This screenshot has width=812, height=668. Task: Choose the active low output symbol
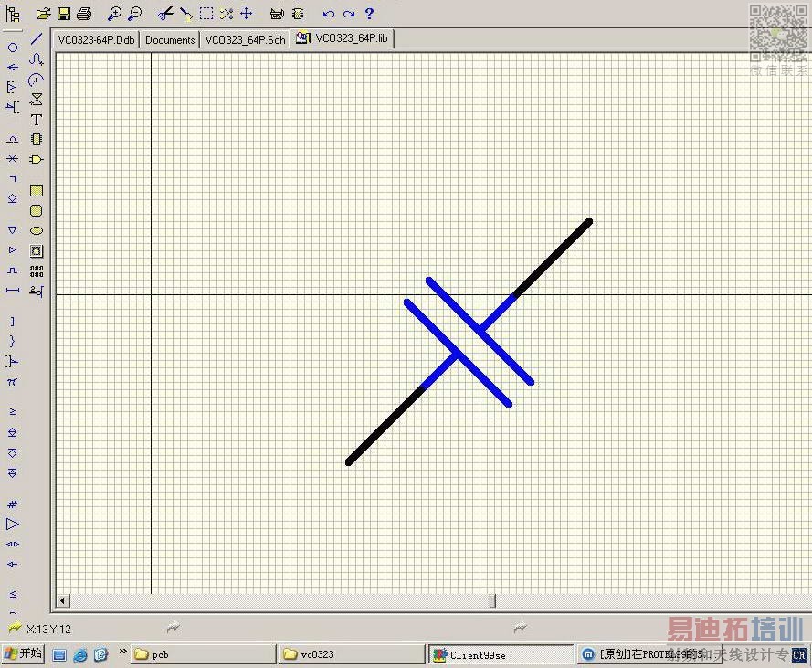pos(13,362)
